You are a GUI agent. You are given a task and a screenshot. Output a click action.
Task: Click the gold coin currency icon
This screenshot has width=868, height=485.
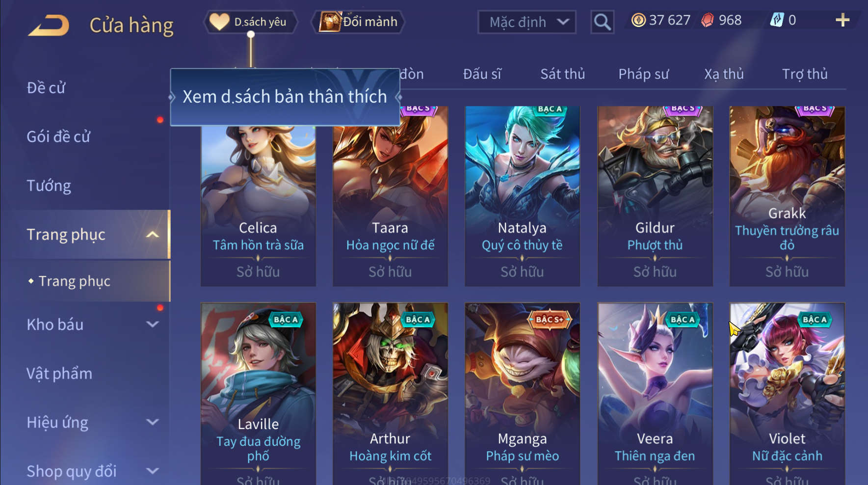click(x=638, y=20)
